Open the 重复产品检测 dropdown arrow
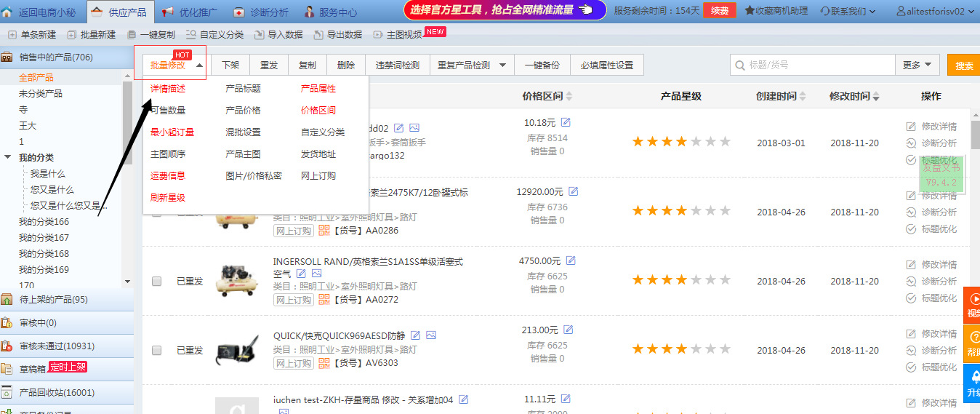 (x=502, y=65)
